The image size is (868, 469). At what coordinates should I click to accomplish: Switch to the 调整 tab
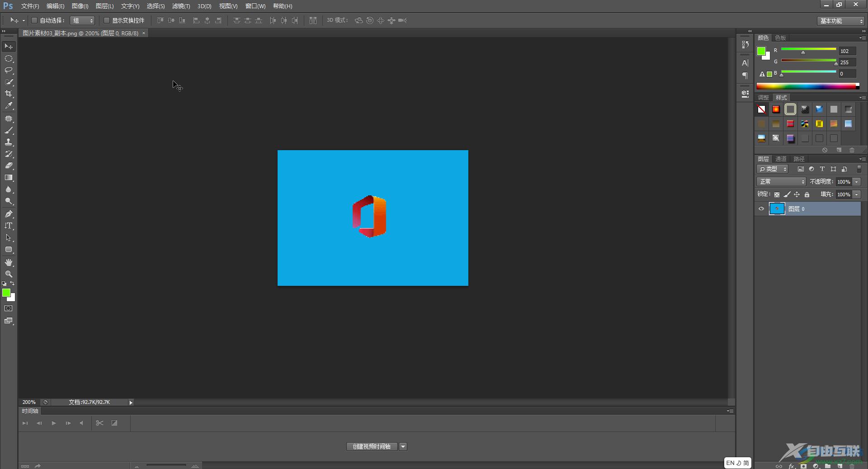tap(763, 98)
